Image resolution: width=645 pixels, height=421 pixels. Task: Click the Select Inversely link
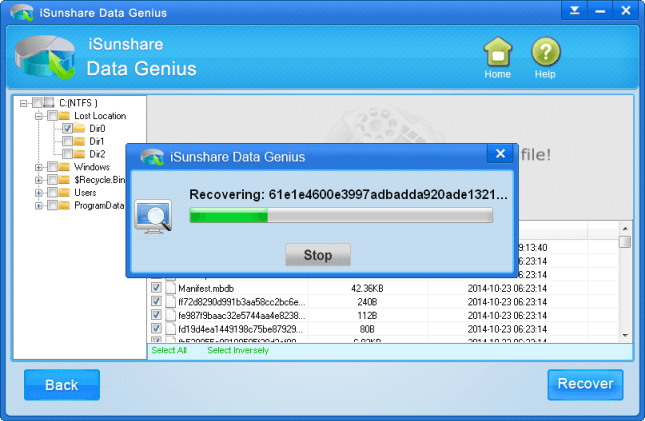[x=238, y=350]
